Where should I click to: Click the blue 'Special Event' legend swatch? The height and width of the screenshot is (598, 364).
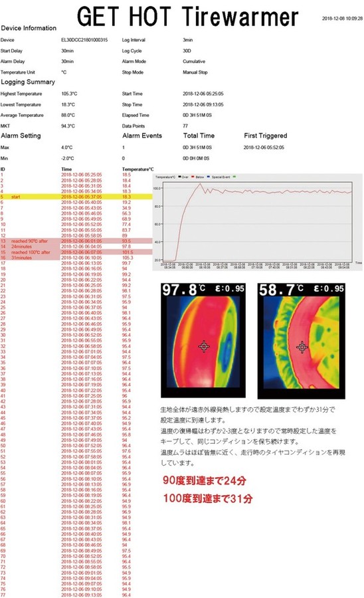209,177
